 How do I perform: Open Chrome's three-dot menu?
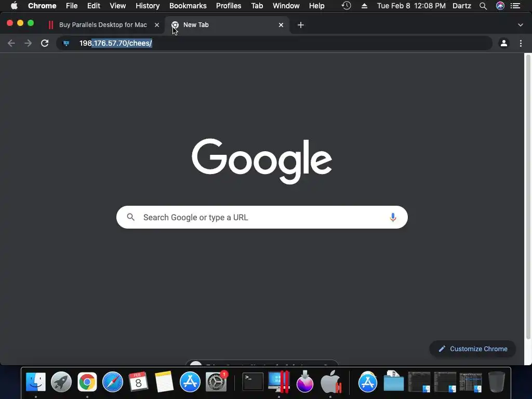[x=521, y=43]
